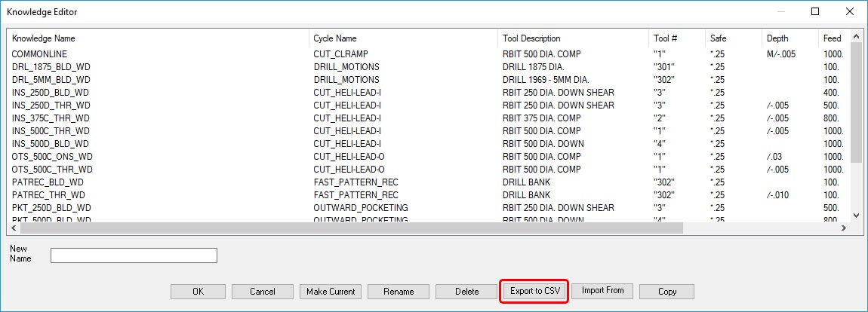Click the Export to CSV button
The height and width of the screenshot is (312, 868).
(534, 291)
